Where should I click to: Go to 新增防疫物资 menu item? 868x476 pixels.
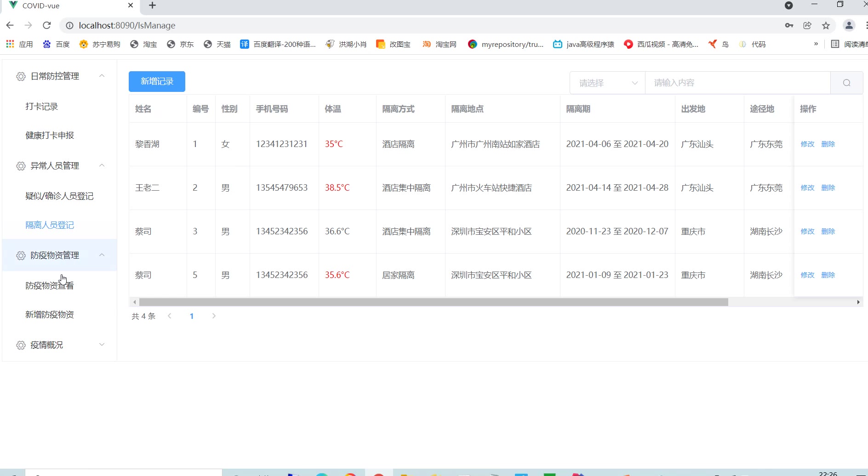tap(50, 315)
